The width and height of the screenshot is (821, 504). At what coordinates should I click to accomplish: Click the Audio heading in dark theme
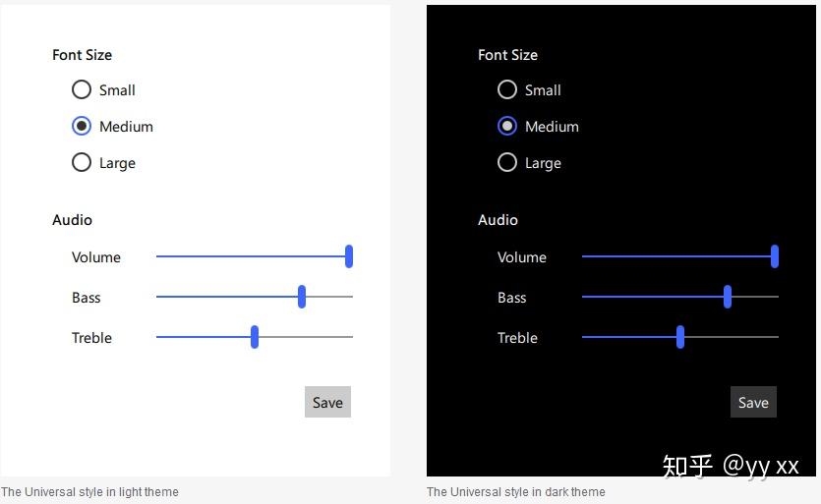click(498, 220)
